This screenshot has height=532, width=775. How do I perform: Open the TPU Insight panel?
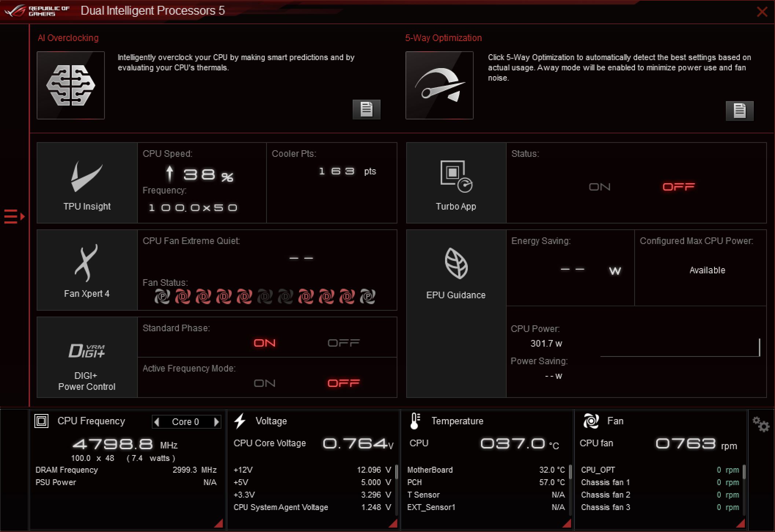click(87, 183)
